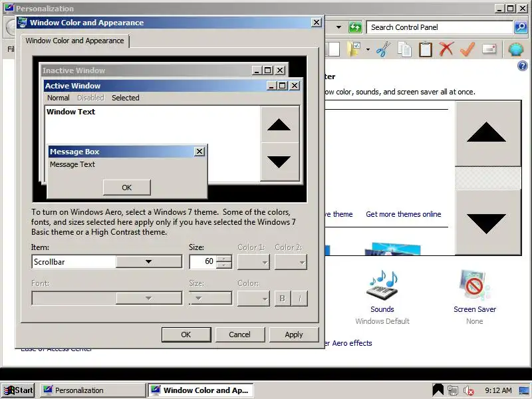This screenshot has height=399, width=532.
Task: Close the Window Color and Appearance dialog
Action: tap(317, 23)
